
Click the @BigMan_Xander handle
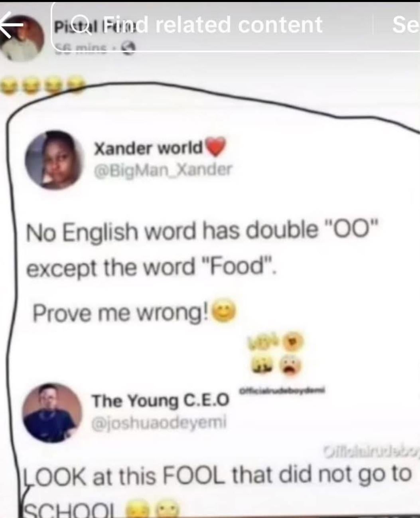coord(162,170)
